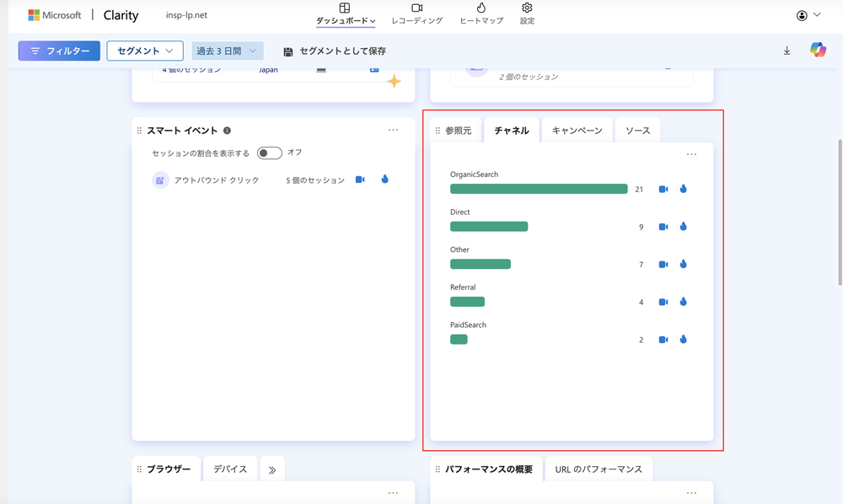Click the drag handle beside パフォーマンスの概要 tab
The image size is (843, 504).
(438, 469)
